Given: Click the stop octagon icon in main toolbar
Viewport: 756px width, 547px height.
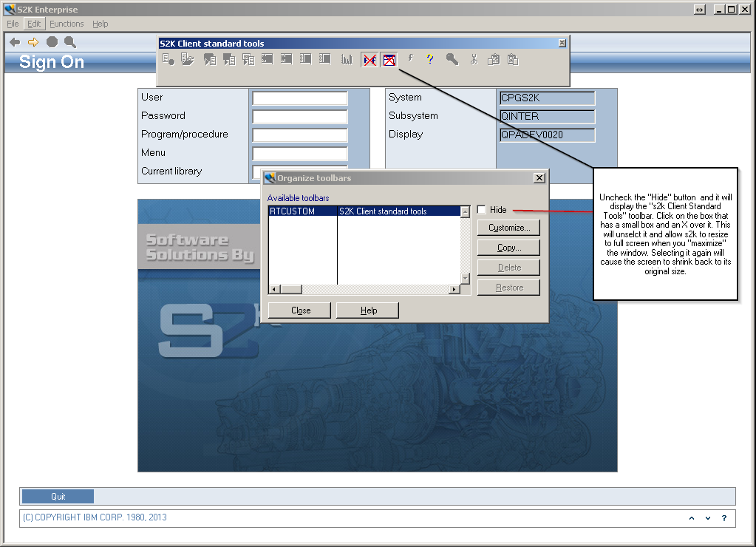Looking at the screenshot, I should pyautogui.click(x=52, y=42).
